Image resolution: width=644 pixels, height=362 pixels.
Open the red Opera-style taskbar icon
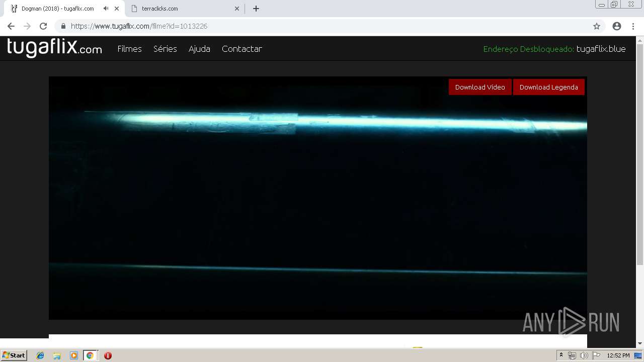[x=108, y=355]
